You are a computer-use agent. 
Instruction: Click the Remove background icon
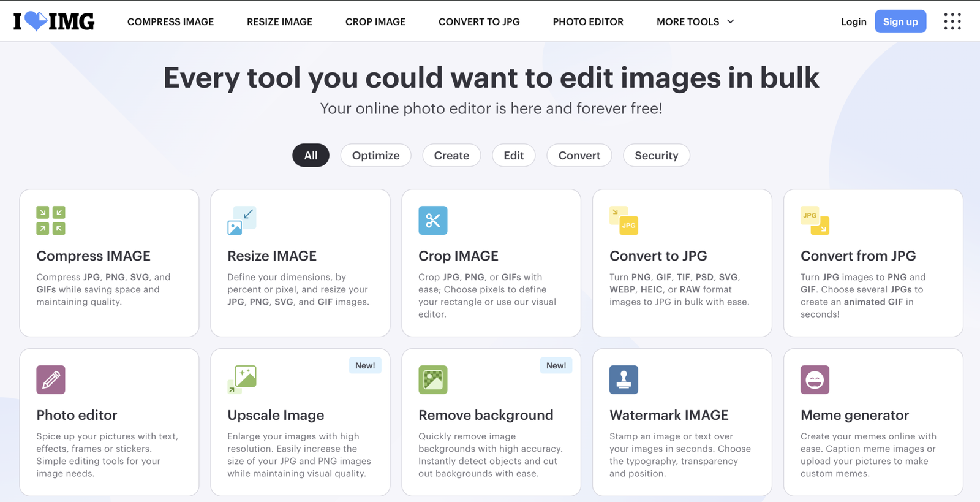click(x=433, y=380)
